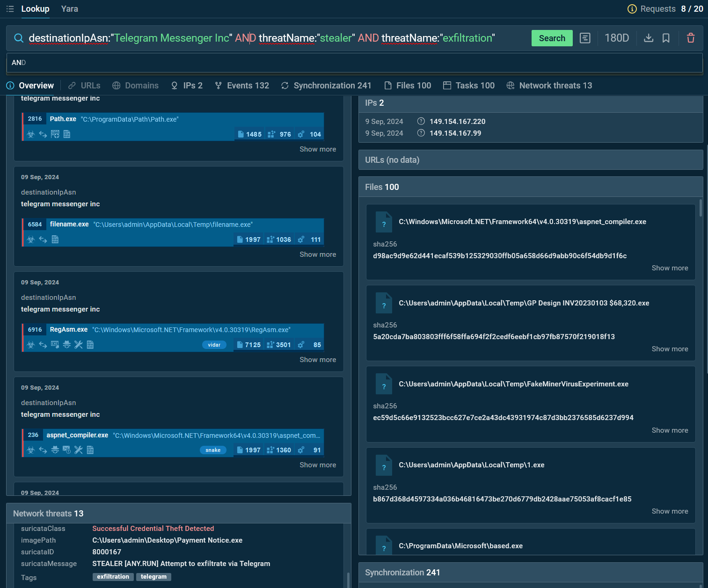Click the Requests info icon

point(632,8)
